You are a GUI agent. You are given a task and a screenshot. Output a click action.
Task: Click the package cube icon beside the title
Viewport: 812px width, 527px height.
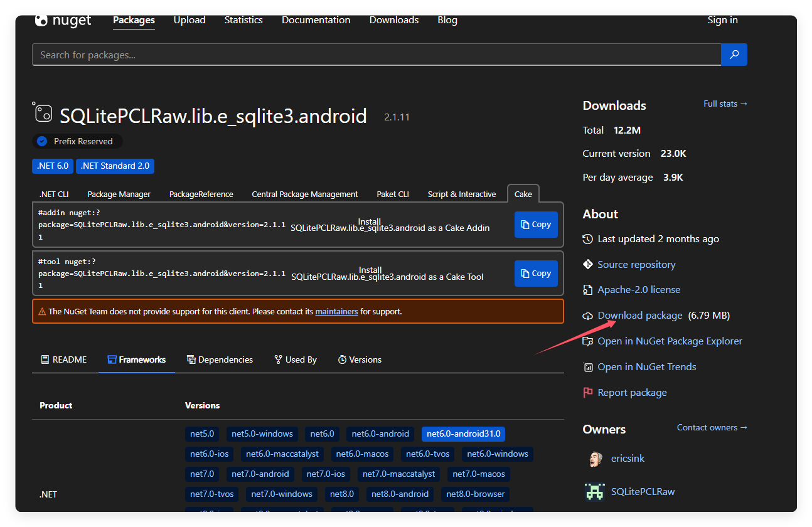[43, 114]
